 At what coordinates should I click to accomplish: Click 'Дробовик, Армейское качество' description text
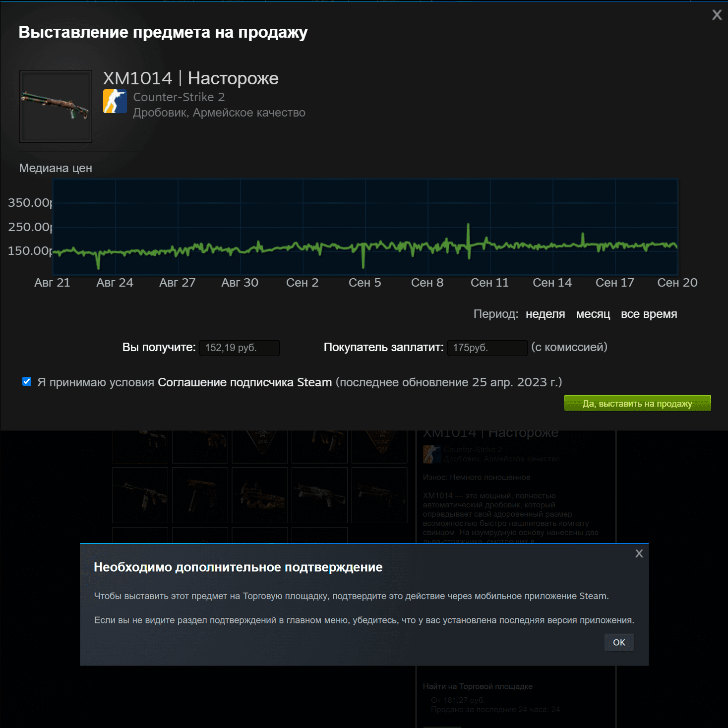tap(219, 113)
